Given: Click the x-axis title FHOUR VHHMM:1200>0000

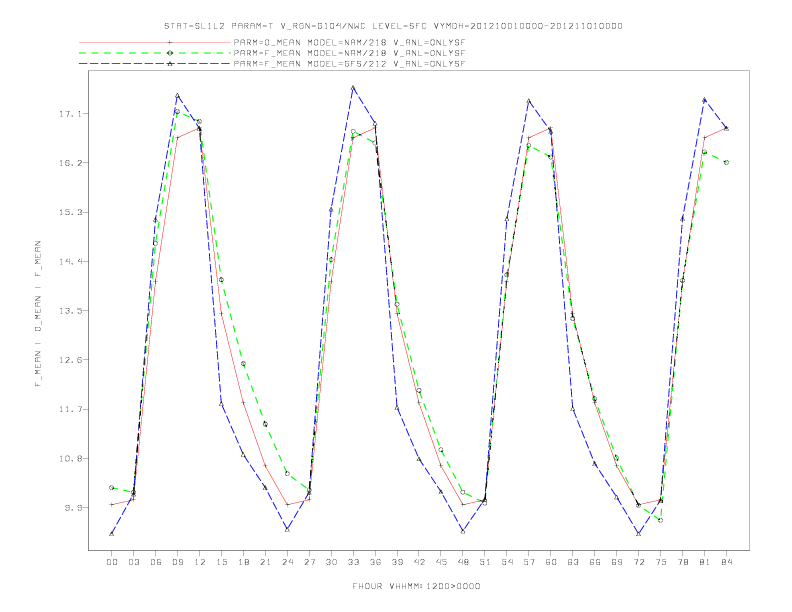Looking at the screenshot, I should coord(416,586).
